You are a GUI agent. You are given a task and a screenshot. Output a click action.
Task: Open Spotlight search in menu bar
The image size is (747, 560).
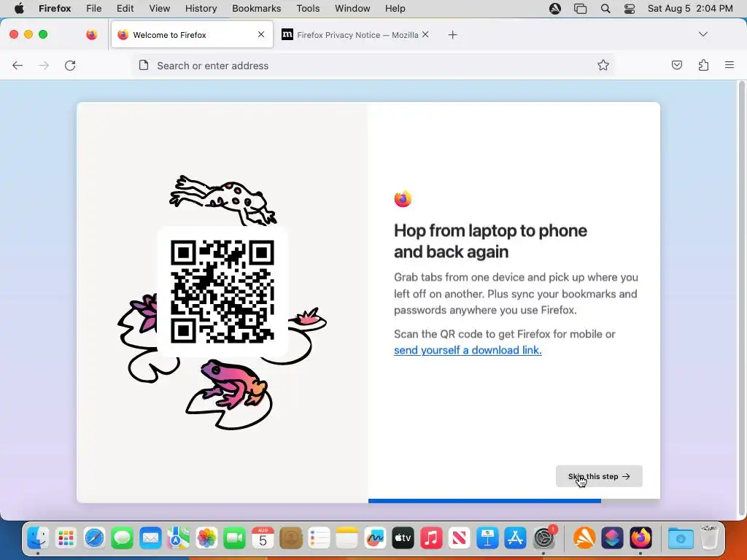coord(605,9)
